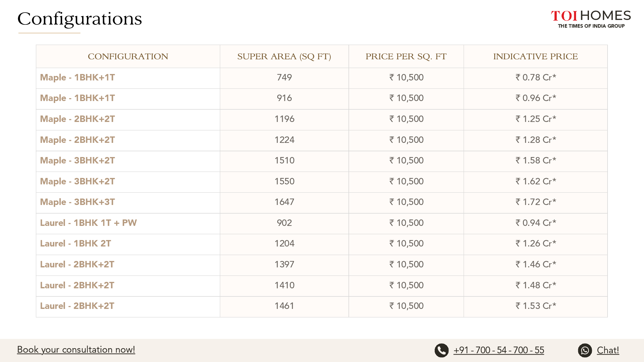Click the TOI Homes logo
Viewport: 644px width, 362px height.
pyautogui.click(x=591, y=19)
